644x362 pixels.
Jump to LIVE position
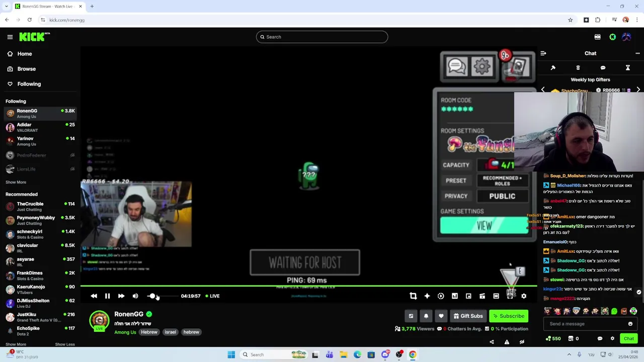click(x=212, y=296)
